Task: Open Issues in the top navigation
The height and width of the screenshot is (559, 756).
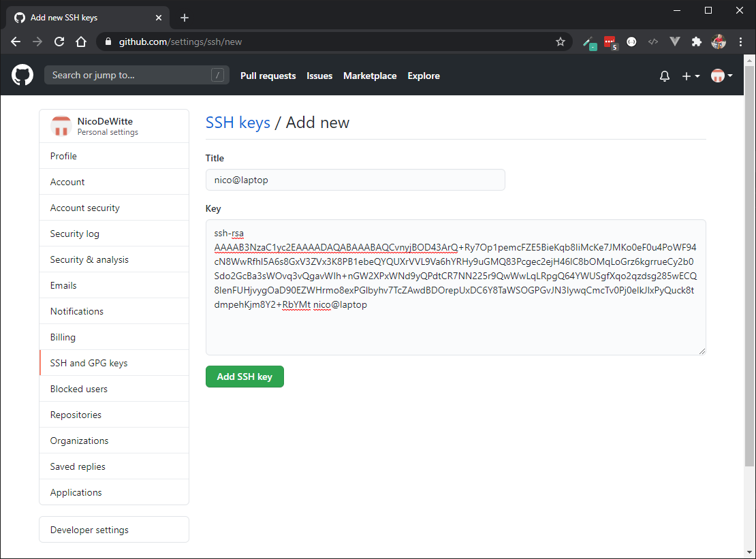Action: click(x=319, y=76)
